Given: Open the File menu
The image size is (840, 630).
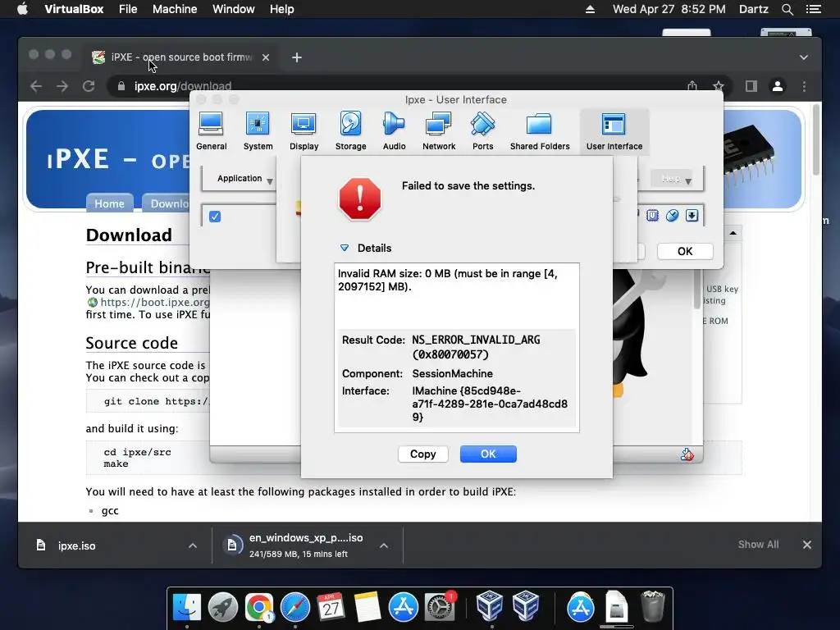Looking at the screenshot, I should (128, 9).
